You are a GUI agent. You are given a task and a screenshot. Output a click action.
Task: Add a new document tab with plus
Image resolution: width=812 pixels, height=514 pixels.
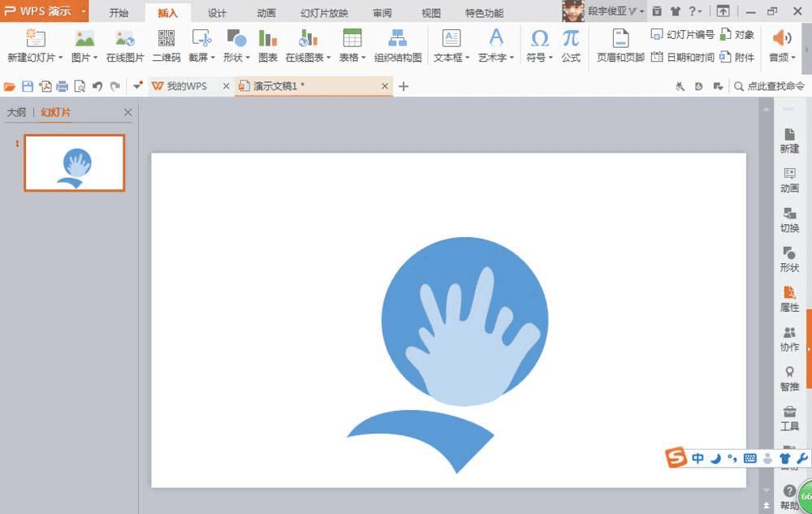pos(404,86)
